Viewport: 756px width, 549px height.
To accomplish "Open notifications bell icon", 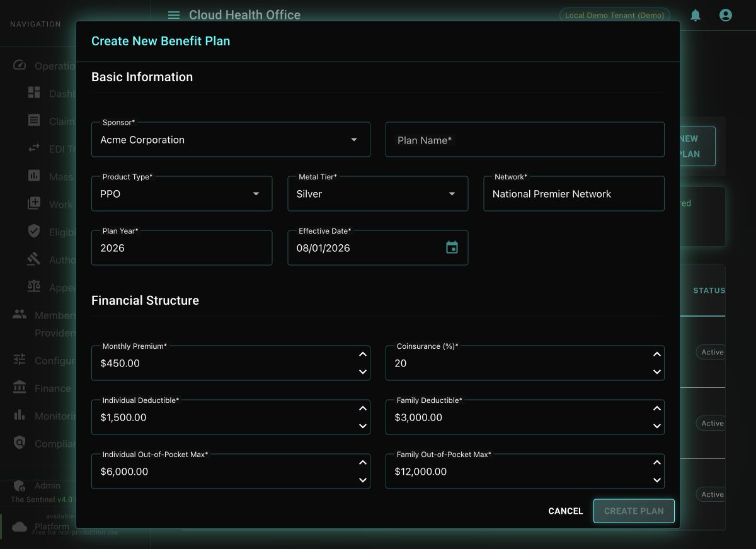I will pos(696,15).
